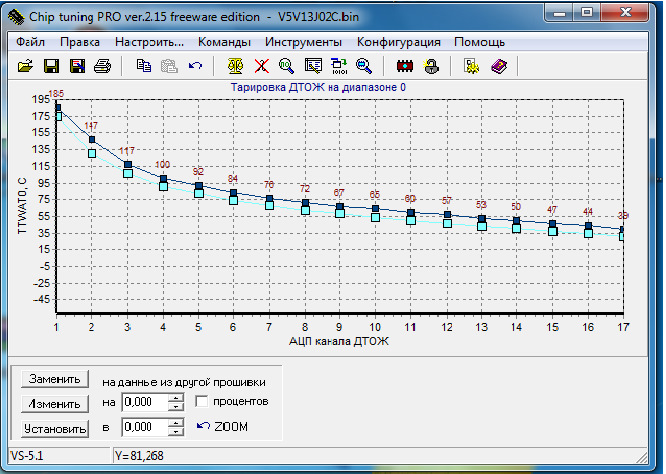Viewport: 666px width, 474px height.
Task: Click the print icon in toolbar
Action: click(102, 67)
